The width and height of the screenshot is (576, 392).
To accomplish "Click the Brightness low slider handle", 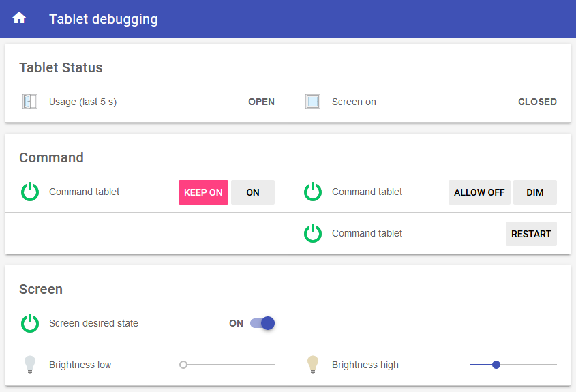I will click(x=183, y=365).
